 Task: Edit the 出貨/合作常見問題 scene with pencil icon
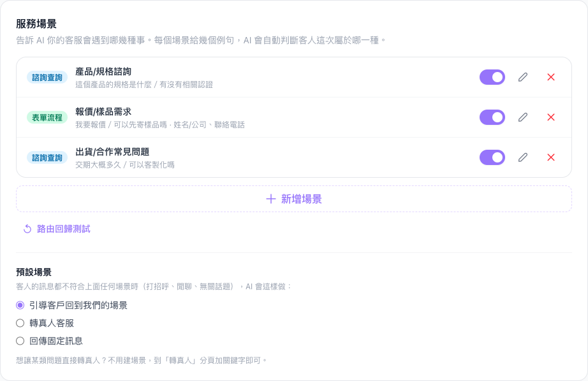pos(523,157)
